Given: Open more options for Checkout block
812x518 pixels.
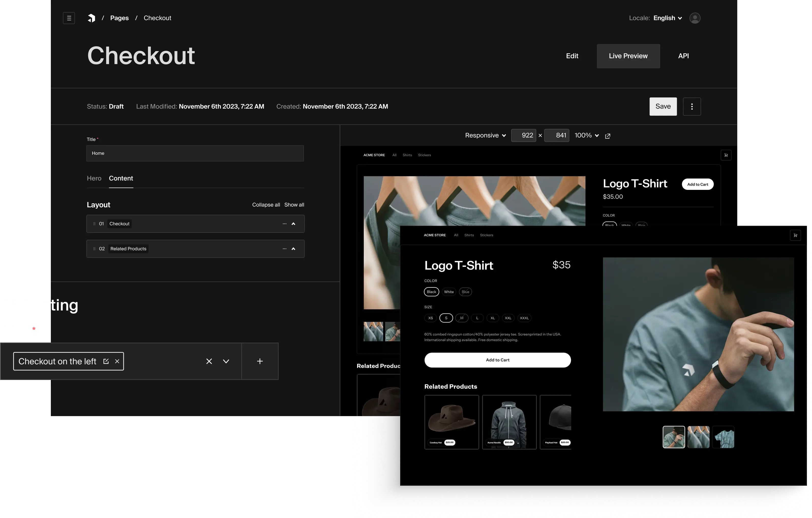Looking at the screenshot, I should click(284, 224).
